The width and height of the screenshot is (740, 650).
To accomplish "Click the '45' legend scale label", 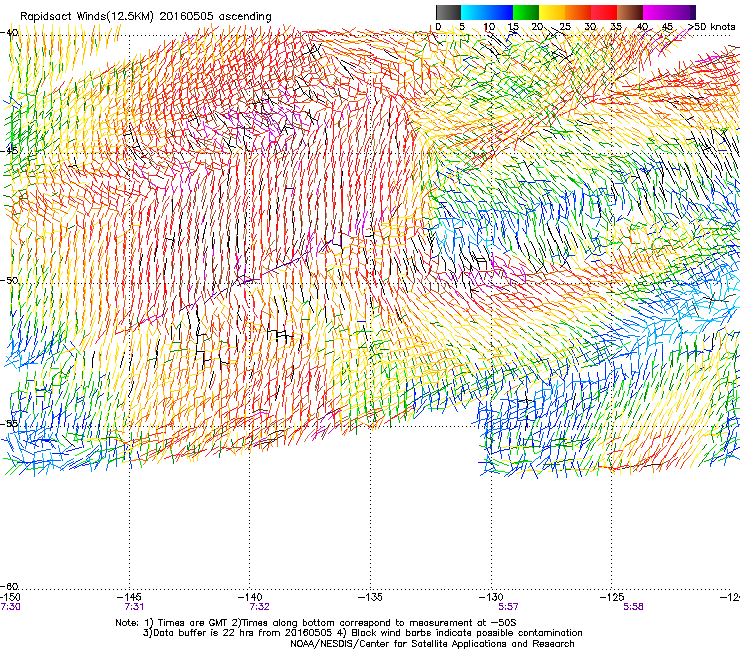I will coord(668,26).
